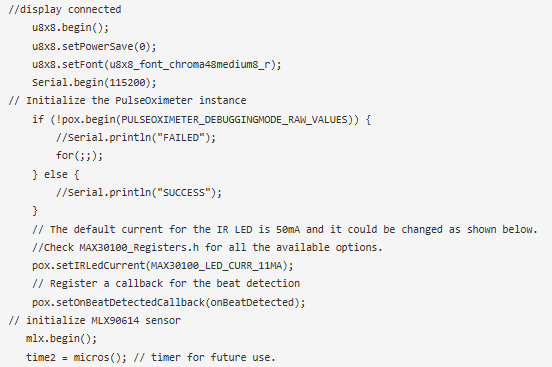Select the u8x8.setFont line
This screenshot has width=552, height=367.
pos(157,64)
